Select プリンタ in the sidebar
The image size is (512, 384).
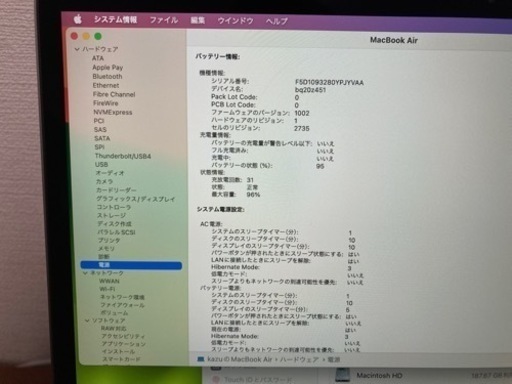click(109, 240)
